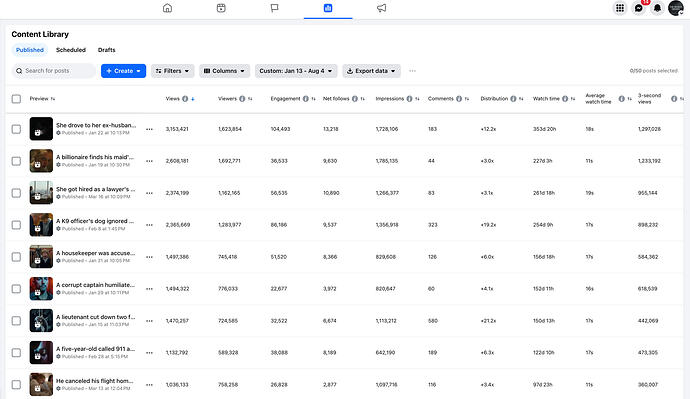
Task: Click the Watch time column header
Action: (x=546, y=99)
